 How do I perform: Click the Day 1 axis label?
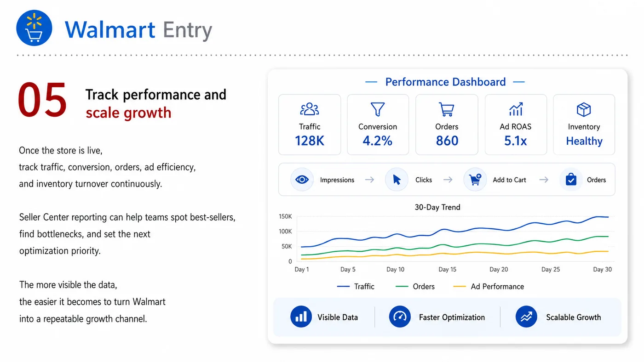pyautogui.click(x=302, y=270)
